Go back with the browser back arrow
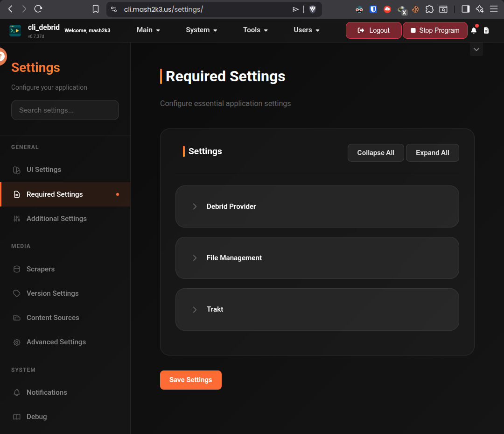This screenshot has height=434, width=504. (10, 9)
